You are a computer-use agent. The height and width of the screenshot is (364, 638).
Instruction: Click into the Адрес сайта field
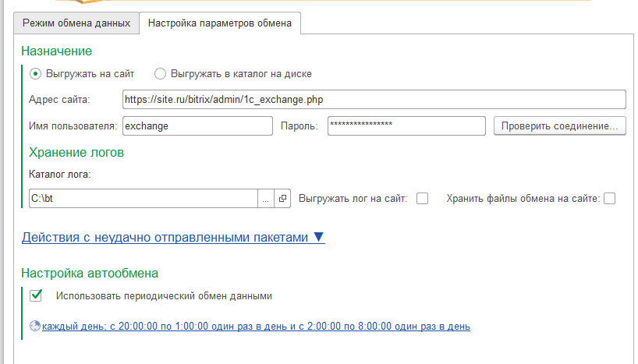click(x=374, y=100)
